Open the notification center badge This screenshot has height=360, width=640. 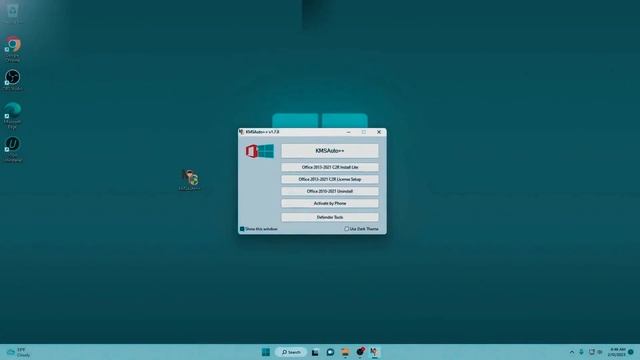pyautogui.click(x=631, y=352)
